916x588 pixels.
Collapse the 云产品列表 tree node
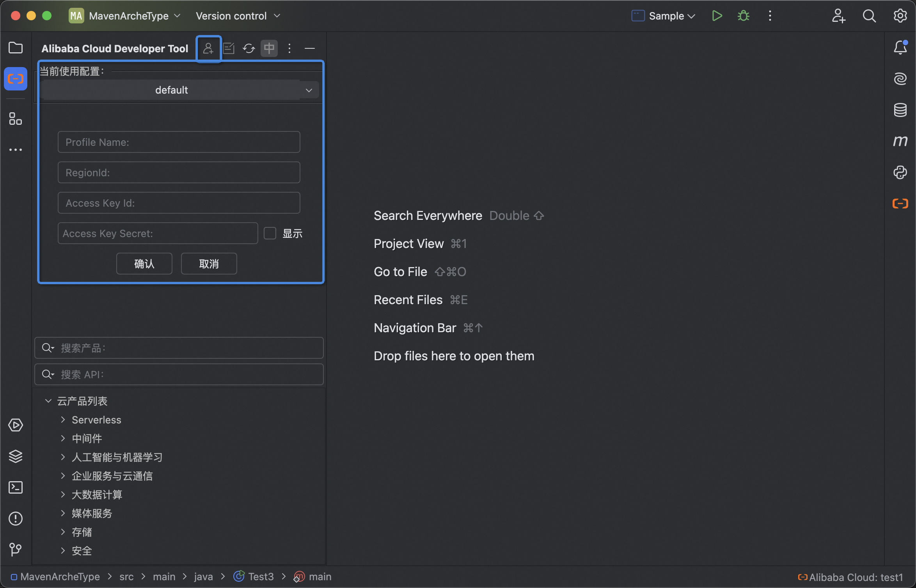[x=48, y=401]
